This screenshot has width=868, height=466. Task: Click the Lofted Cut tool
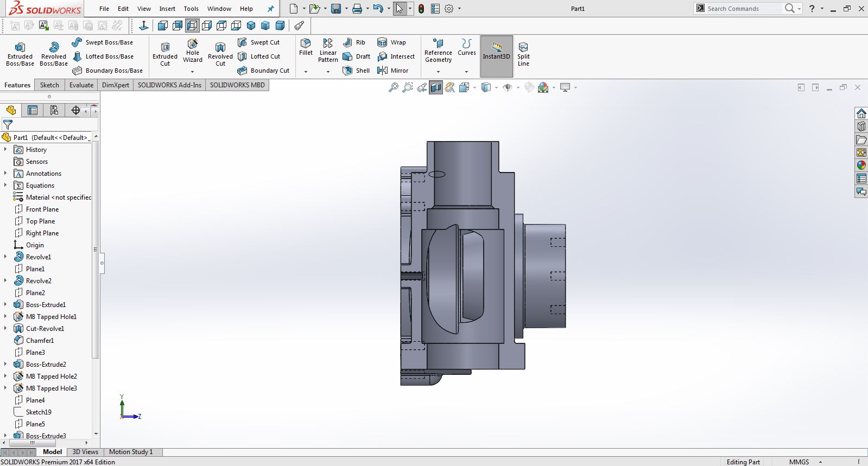pos(259,56)
